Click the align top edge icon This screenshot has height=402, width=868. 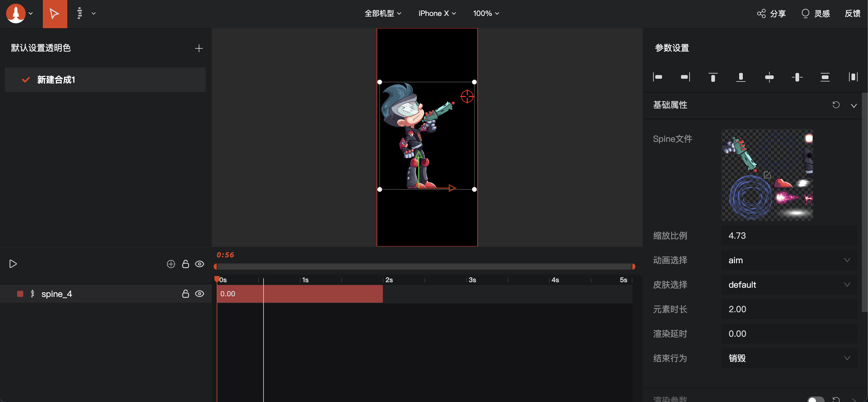pos(713,77)
